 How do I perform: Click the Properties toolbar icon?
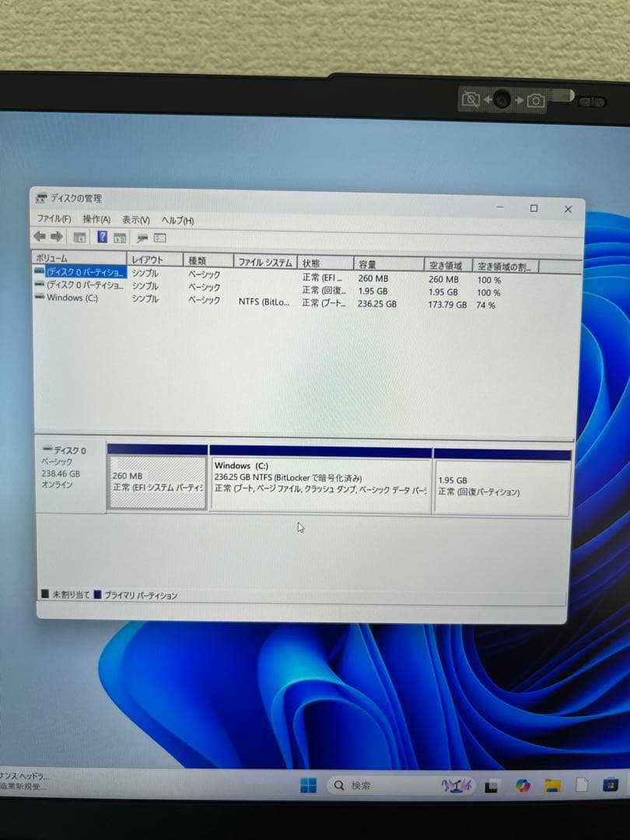point(161,238)
